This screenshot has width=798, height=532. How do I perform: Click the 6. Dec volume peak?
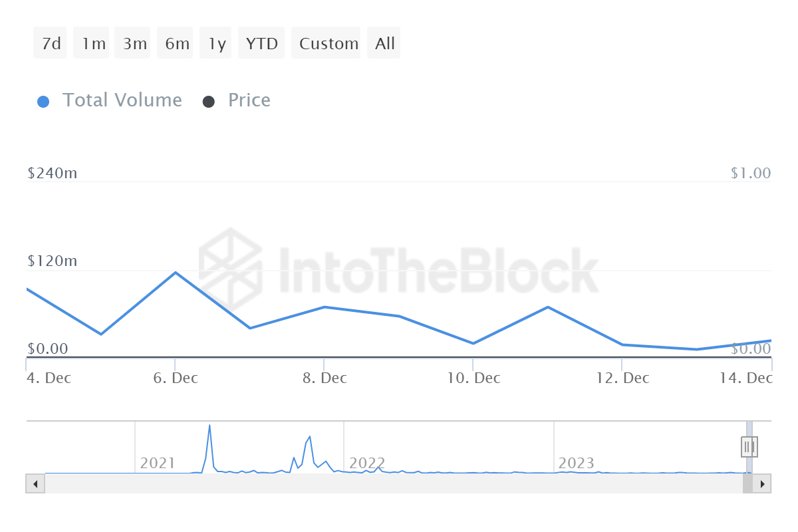(175, 272)
